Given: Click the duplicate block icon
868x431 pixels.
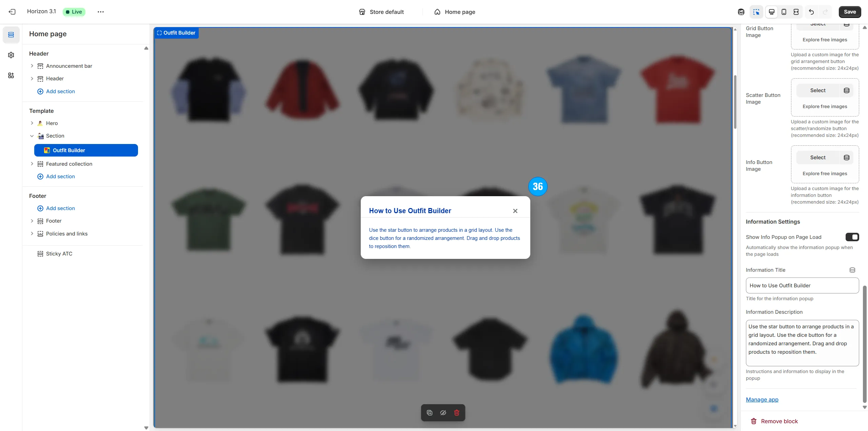Looking at the screenshot, I should [x=429, y=413].
